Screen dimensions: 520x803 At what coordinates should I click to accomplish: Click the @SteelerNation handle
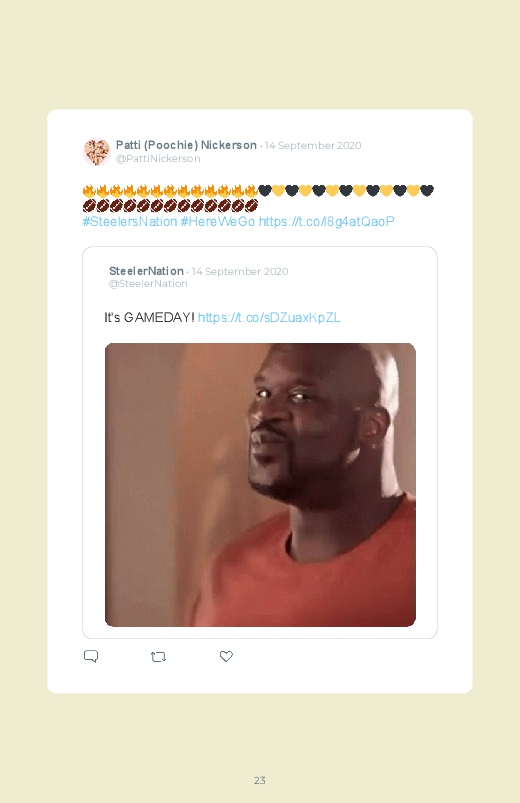point(148,284)
